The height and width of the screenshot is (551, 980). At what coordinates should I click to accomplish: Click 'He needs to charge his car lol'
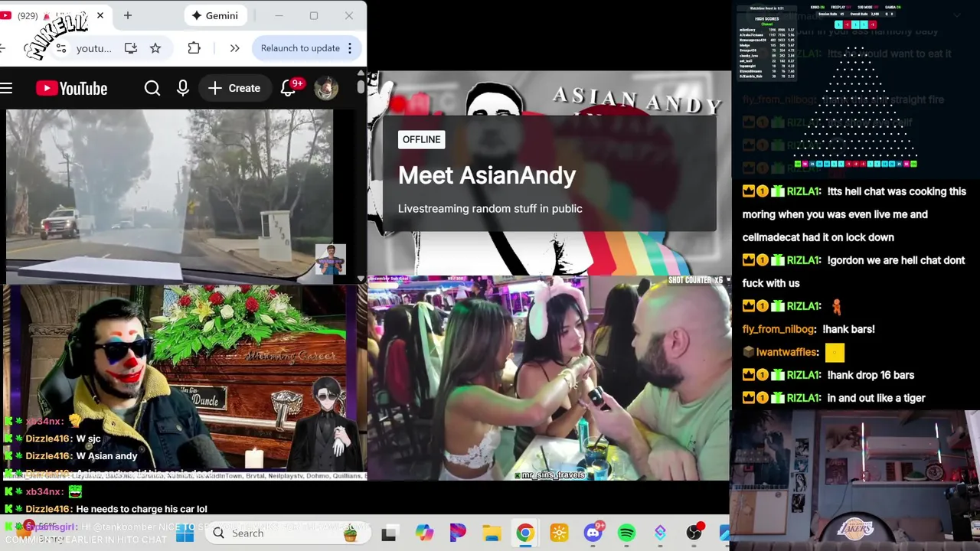click(x=142, y=509)
